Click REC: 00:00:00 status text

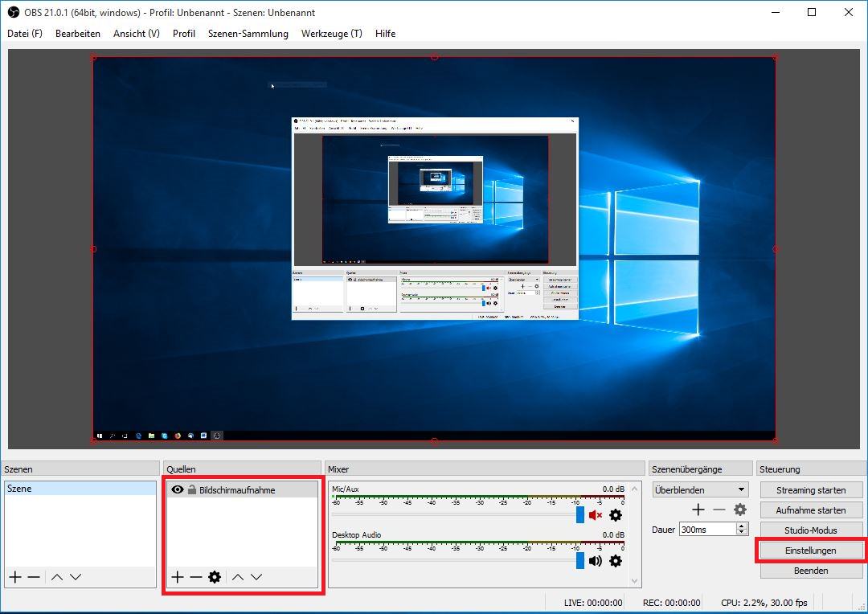click(x=671, y=603)
